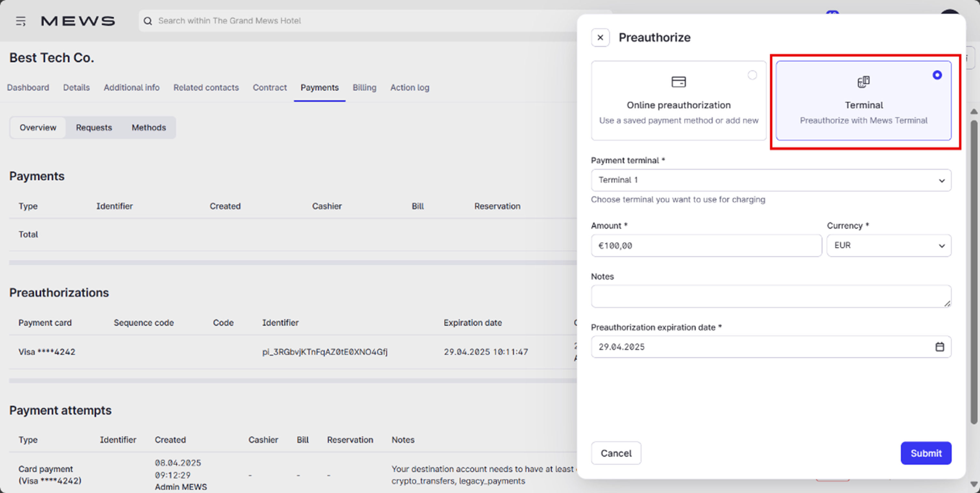Viewport: 980px width, 493px height.
Task: Select the Overview sub-tab
Action: point(38,127)
